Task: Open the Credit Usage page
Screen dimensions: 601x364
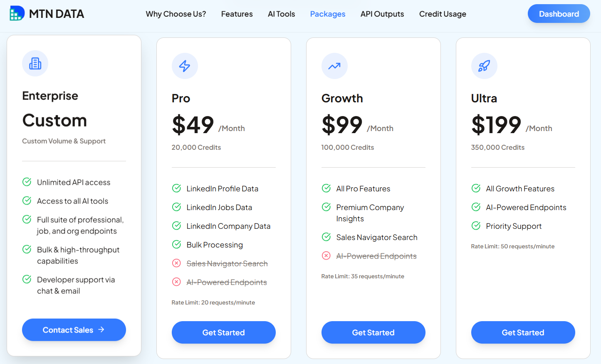Action: [x=443, y=14]
